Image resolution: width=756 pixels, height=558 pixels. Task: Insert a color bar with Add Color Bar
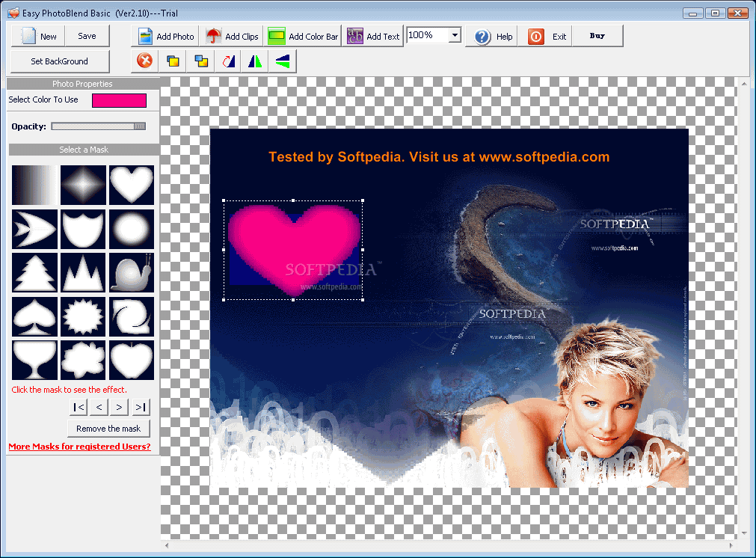303,36
